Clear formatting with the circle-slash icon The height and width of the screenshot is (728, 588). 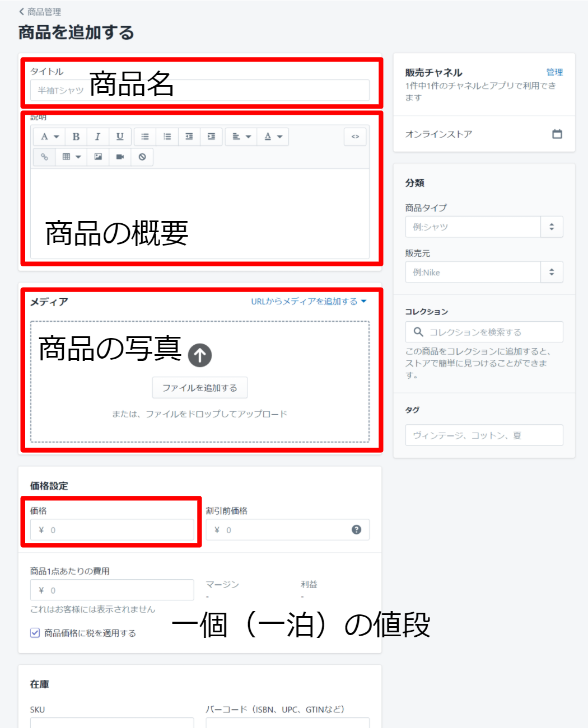click(x=142, y=157)
